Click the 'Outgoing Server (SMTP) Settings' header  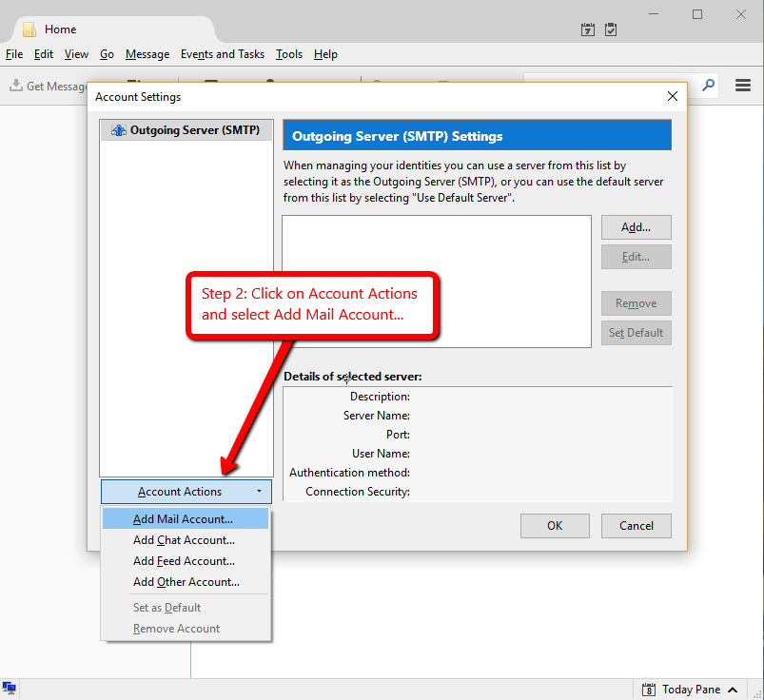[477, 136]
